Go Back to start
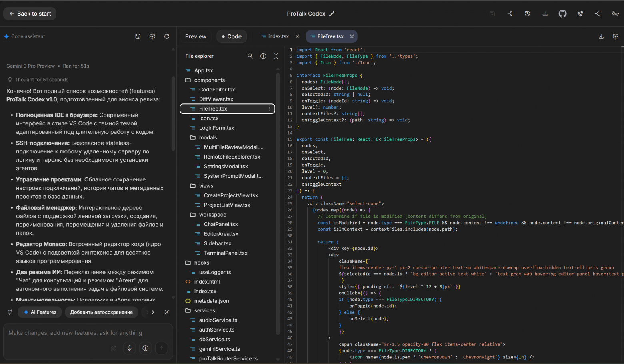This screenshot has width=624, height=364. pyautogui.click(x=30, y=14)
